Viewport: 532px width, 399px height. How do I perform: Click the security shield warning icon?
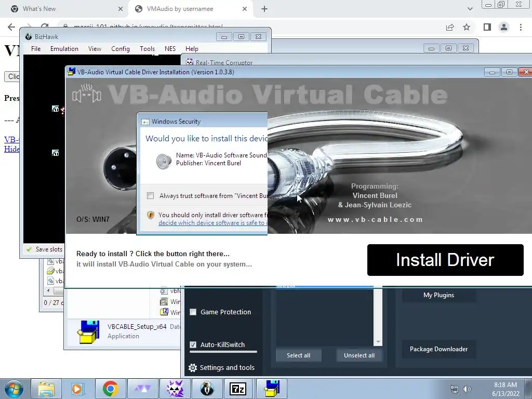[151, 215]
